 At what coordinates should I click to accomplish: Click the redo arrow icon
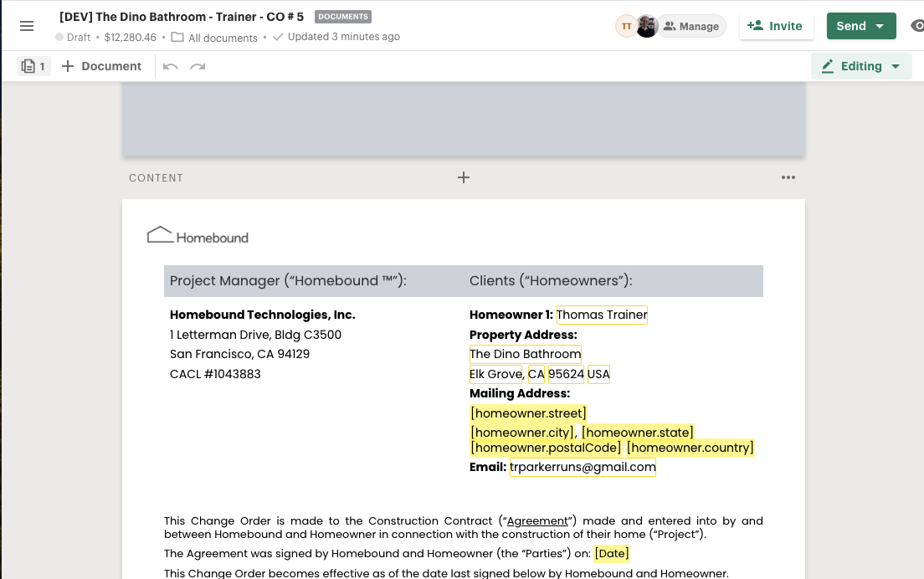tap(198, 67)
